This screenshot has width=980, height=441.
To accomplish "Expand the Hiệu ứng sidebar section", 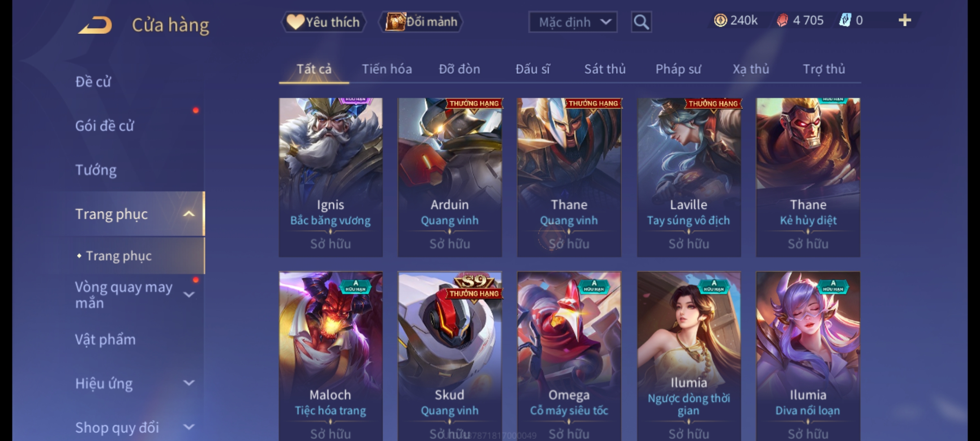I will 189,383.
